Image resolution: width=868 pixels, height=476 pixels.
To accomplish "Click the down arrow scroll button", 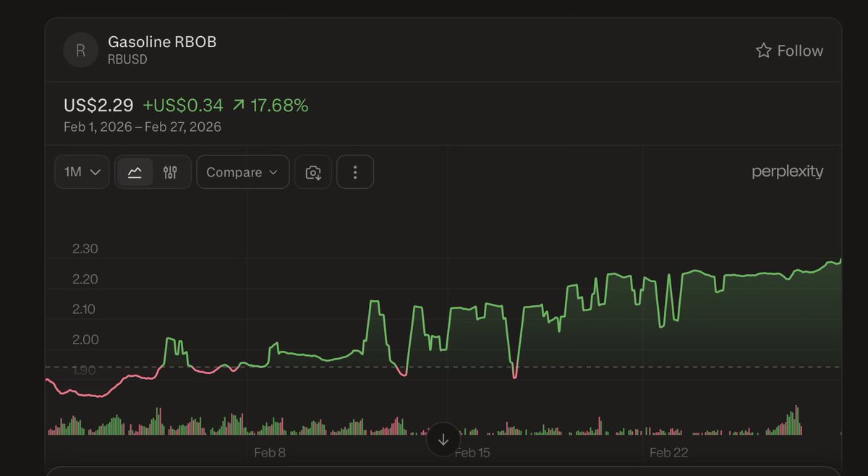I will click(443, 439).
